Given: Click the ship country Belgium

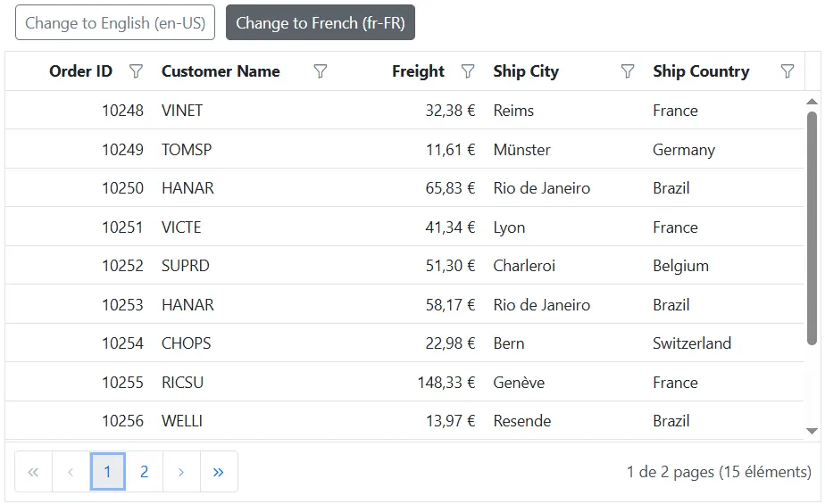Looking at the screenshot, I should click(681, 267).
